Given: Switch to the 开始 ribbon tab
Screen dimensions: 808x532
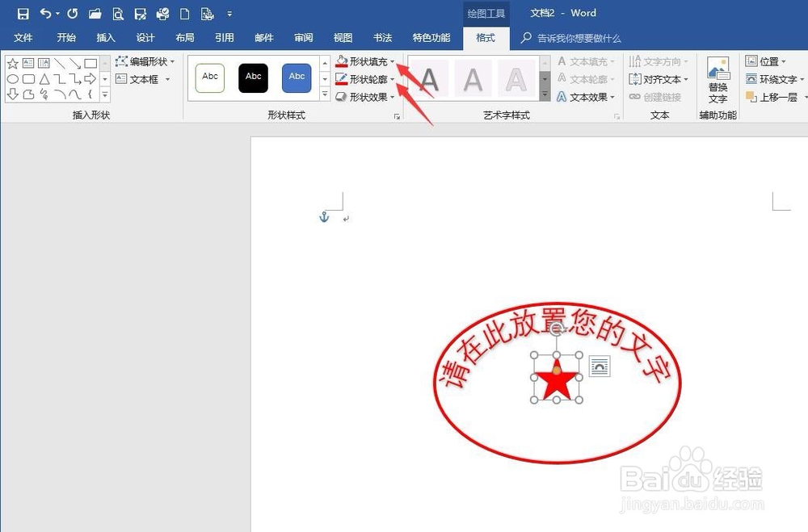Looking at the screenshot, I should [x=65, y=37].
